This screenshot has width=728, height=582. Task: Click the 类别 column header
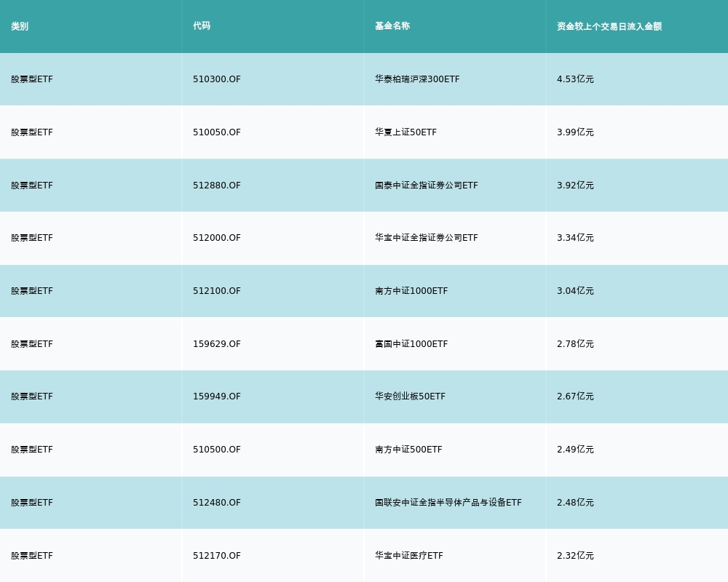click(20, 26)
